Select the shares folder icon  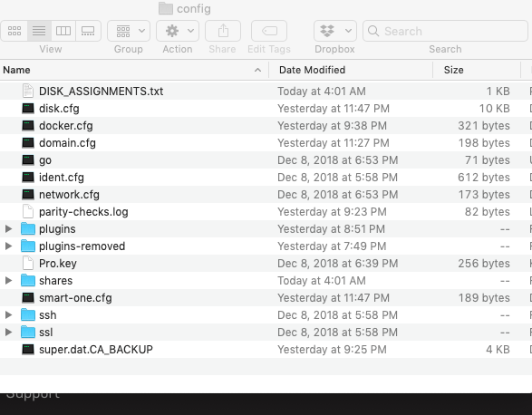(x=28, y=281)
